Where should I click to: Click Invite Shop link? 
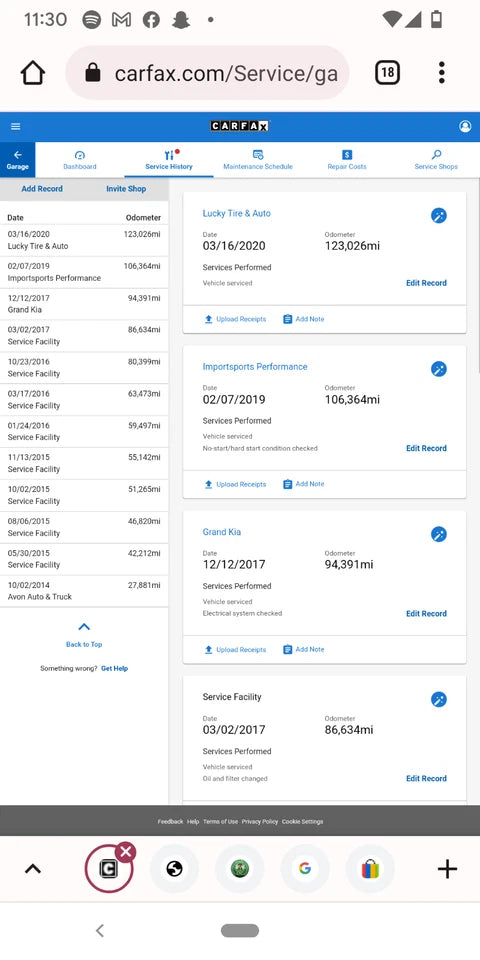pyautogui.click(x=126, y=189)
